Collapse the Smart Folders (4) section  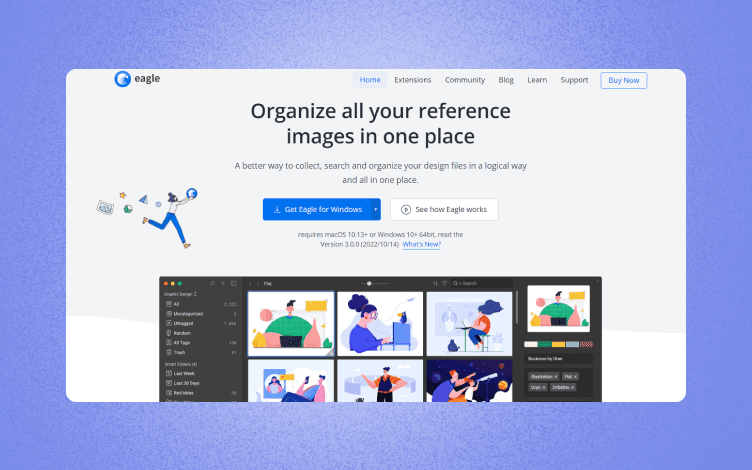[x=181, y=364]
